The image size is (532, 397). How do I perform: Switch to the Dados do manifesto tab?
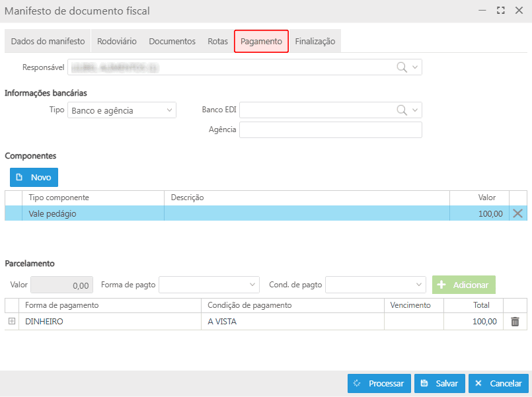[48, 41]
